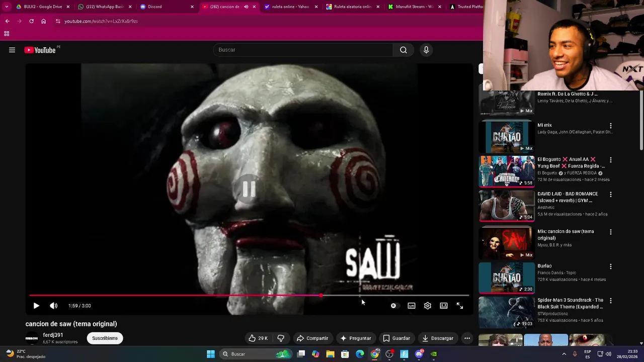Open the Spider-Man 3 Soundtrack thumbnail
Image resolution: width=644 pixels, height=362 pixels.
[x=507, y=312]
